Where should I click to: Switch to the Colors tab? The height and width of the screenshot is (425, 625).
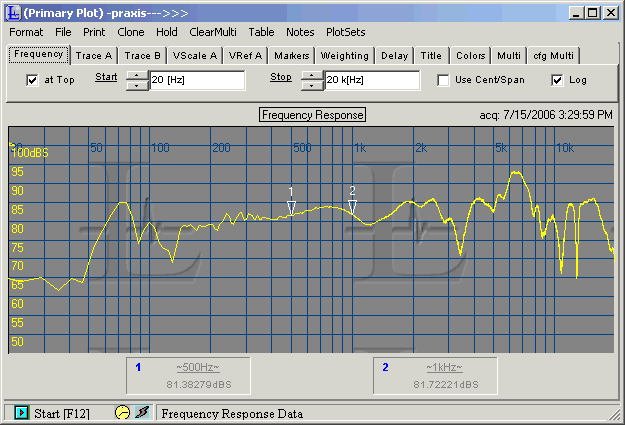[x=470, y=56]
